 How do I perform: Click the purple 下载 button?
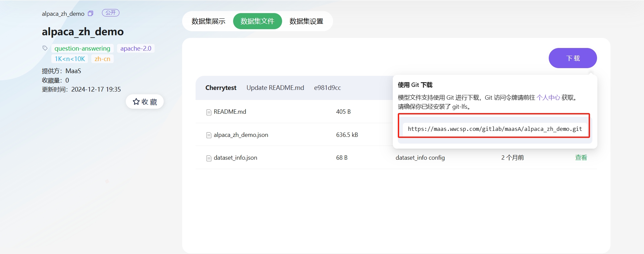click(573, 58)
